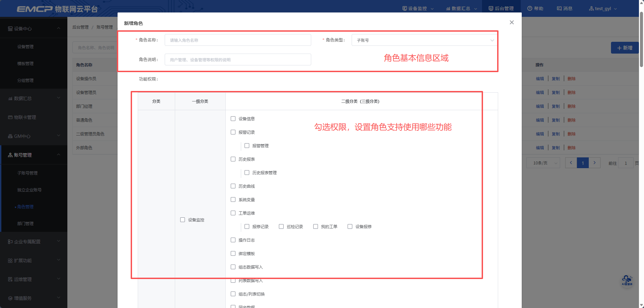Expand the 增值服务 sidebar section
The width and height of the screenshot is (644, 308).
34,298
